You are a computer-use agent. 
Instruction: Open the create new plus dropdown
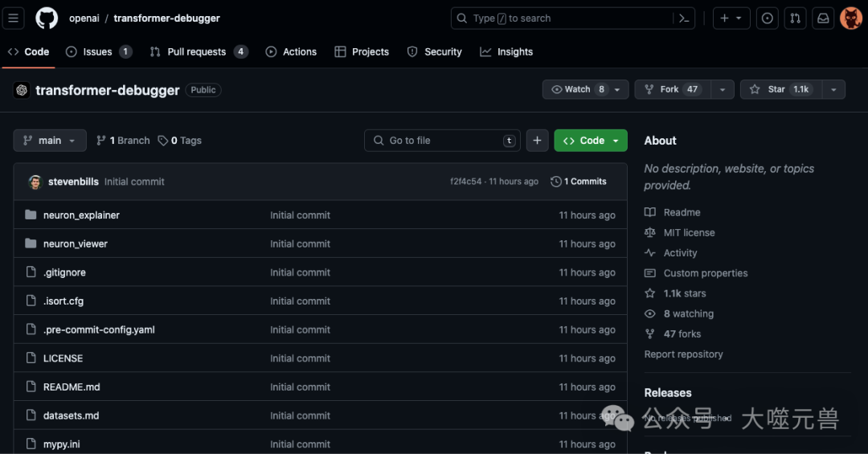[731, 18]
